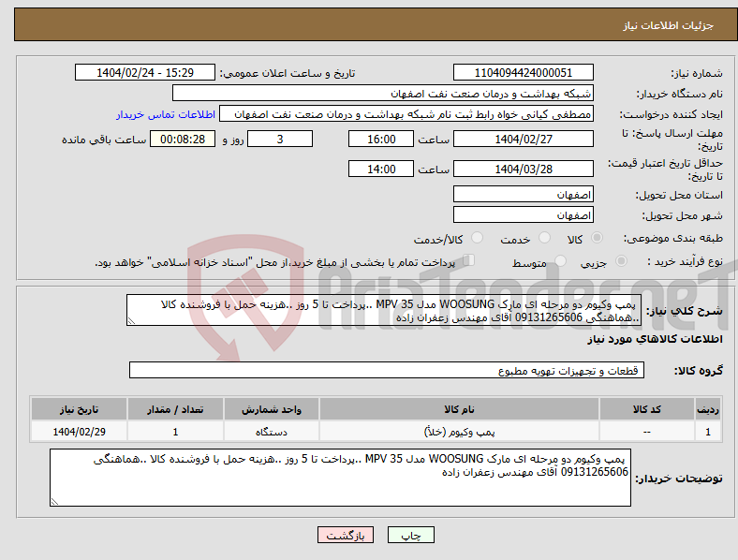Click the row number cell in ردیف column
738x560 pixels.
708,431
